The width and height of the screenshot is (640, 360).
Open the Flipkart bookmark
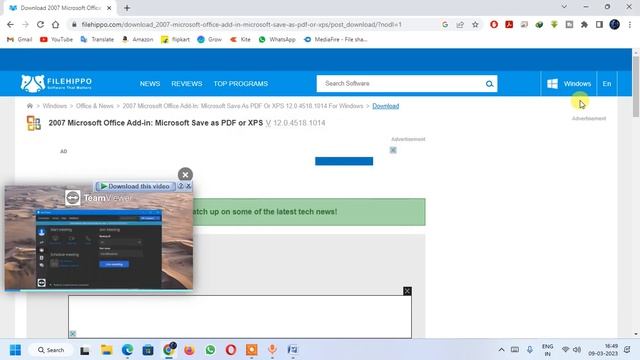pyautogui.click(x=176, y=40)
